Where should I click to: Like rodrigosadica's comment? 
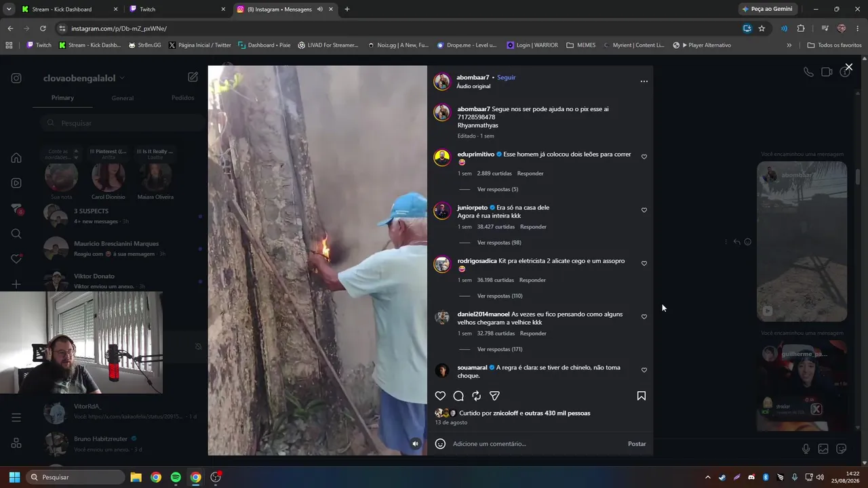(x=644, y=264)
